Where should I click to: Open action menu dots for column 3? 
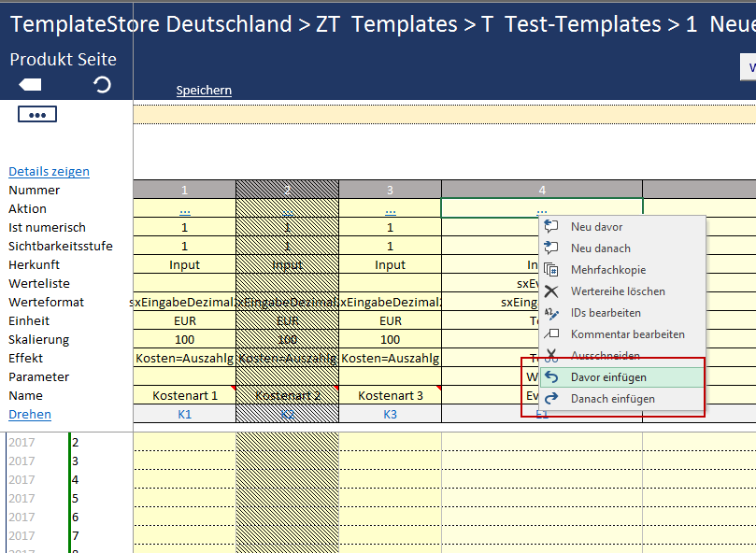click(390, 209)
